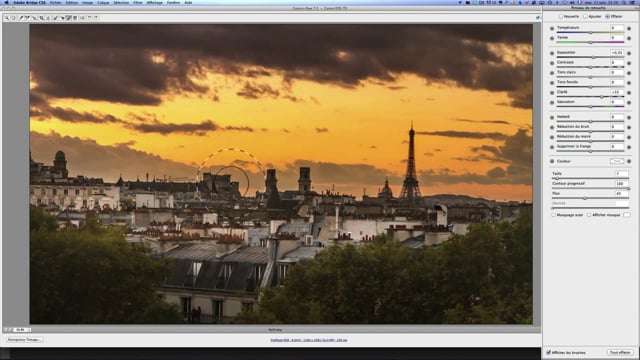Viewport: 640px width, 360px height.
Task: Select the Nouvelle radio button
Action: click(x=560, y=16)
